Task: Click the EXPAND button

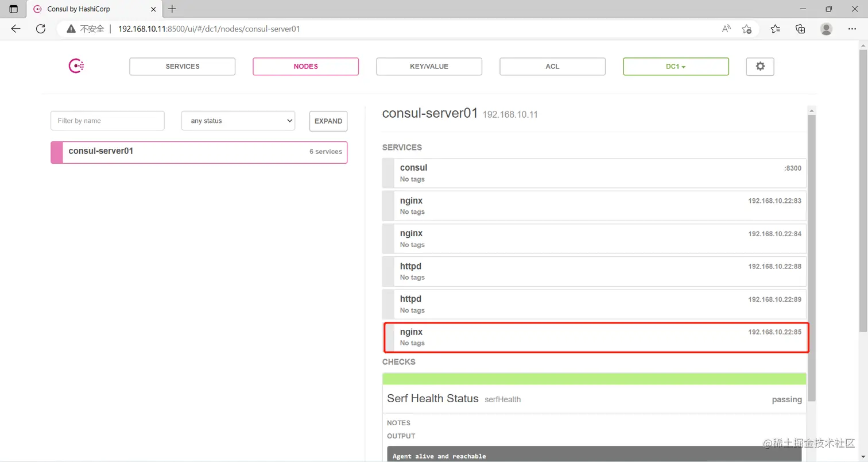Action: [x=328, y=121]
